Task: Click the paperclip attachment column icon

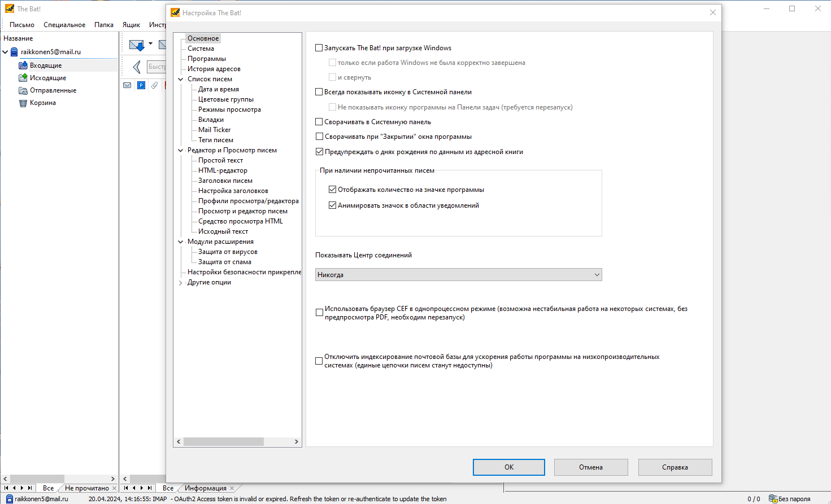Action: point(154,85)
